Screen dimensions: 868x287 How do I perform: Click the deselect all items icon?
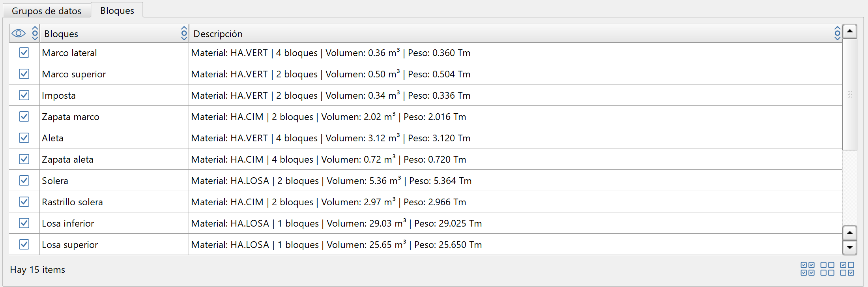pyautogui.click(x=827, y=269)
